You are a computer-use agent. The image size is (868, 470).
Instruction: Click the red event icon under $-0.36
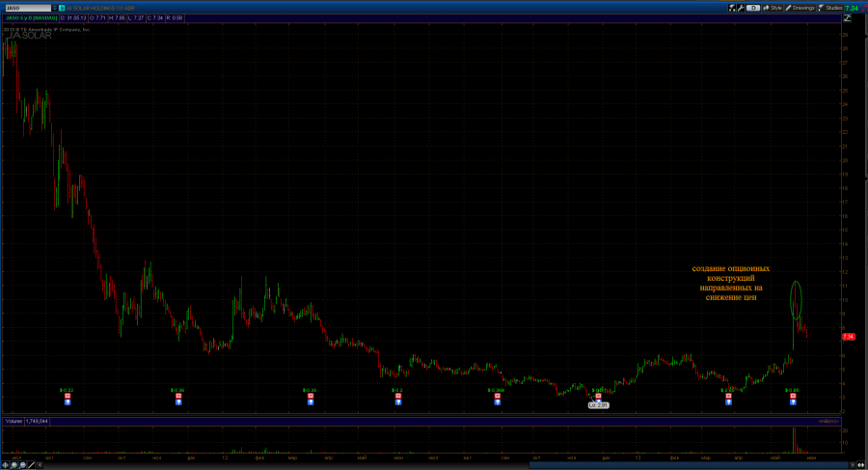point(178,396)
